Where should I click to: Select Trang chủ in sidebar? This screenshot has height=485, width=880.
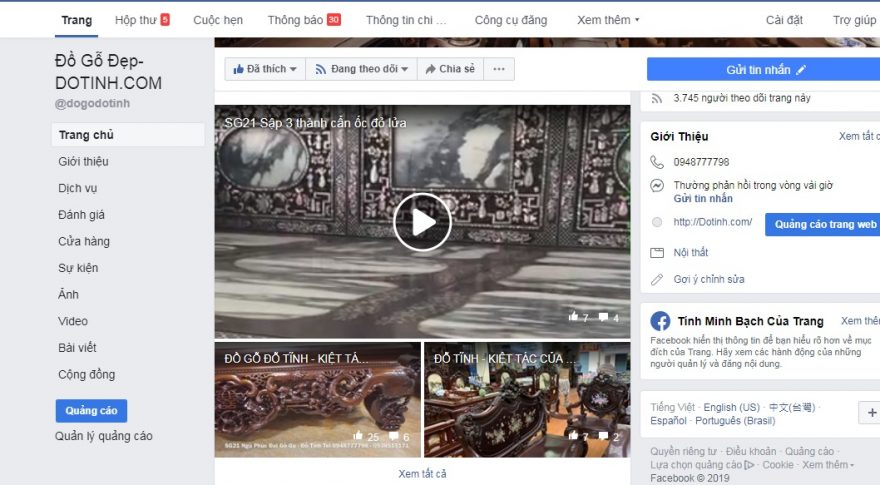click(128, 135)
